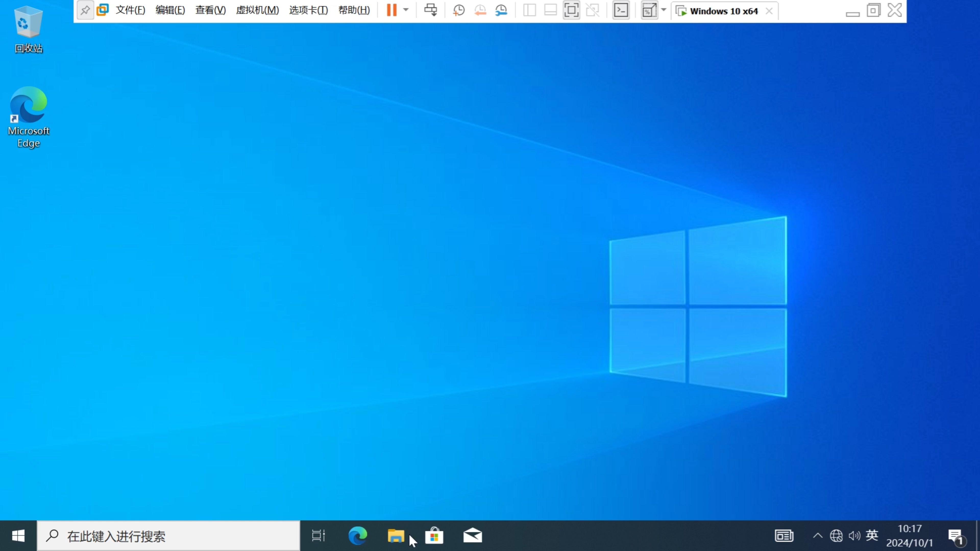980x551 pixels.
Task: Open Task View from the taskbar
Action: (318, 536)
